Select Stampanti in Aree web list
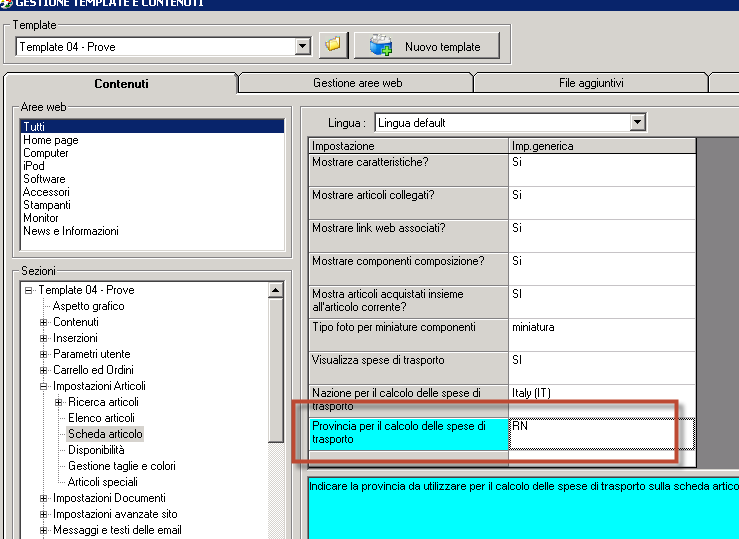Image resolution: width=739 pixels, height=539 pixels. click(152, 205)
